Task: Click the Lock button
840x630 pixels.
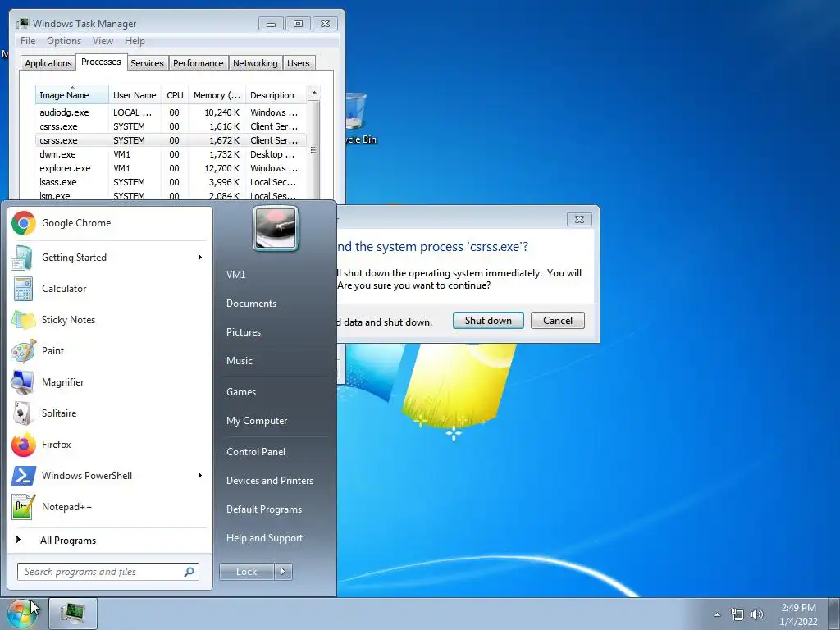Action: click(x=246, y=572)
